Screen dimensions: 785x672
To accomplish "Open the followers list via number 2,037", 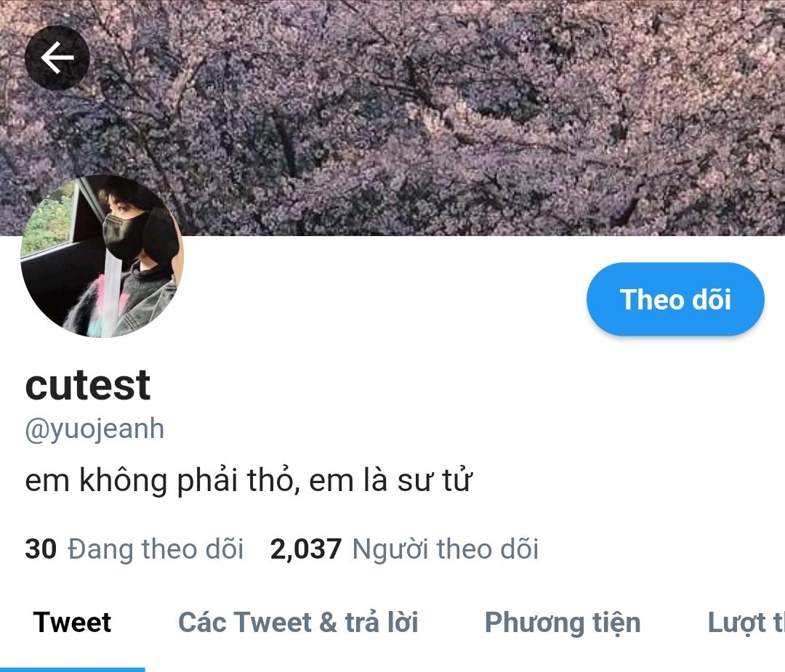I will point(306,549).
